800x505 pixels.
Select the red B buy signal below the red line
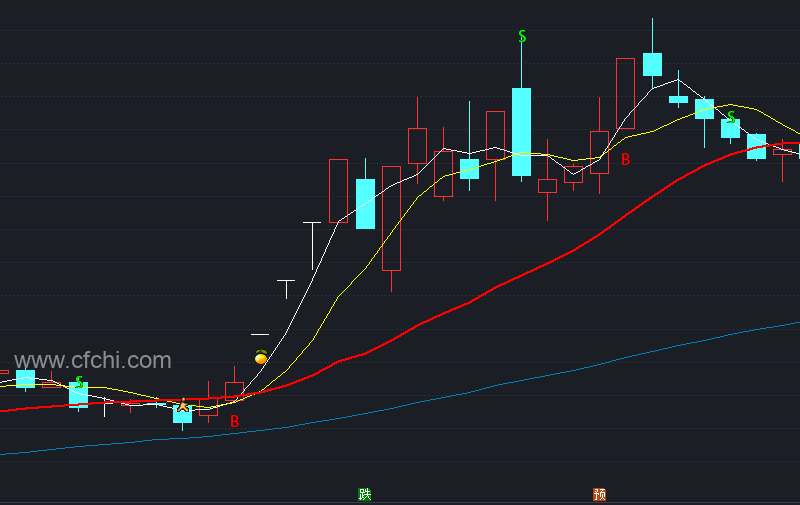[235, 421]
